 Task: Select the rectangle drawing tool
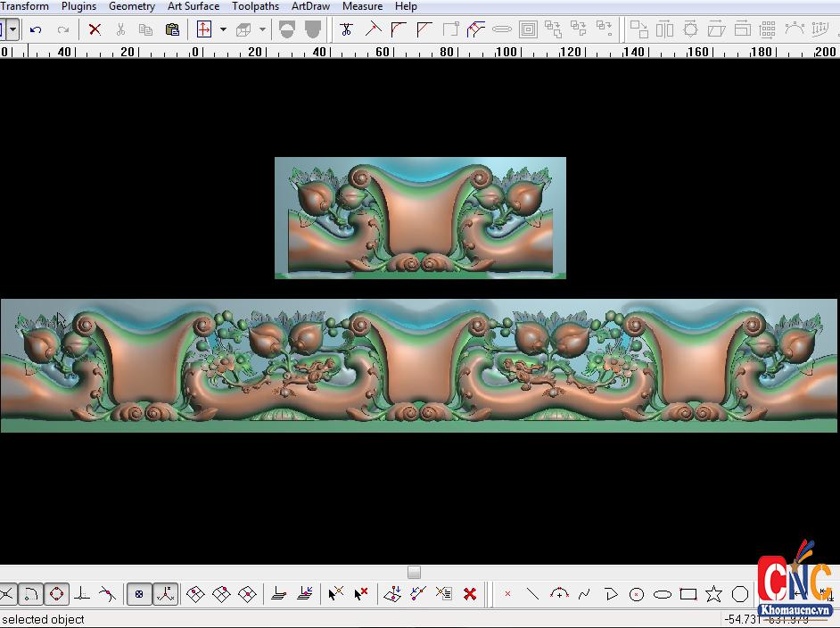click(688, 594)
